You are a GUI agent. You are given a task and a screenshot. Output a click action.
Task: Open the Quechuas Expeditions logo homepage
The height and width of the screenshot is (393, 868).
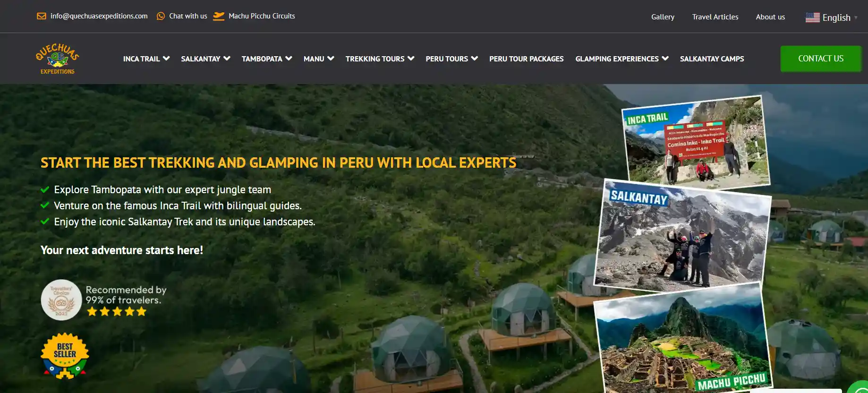point(58,59)
